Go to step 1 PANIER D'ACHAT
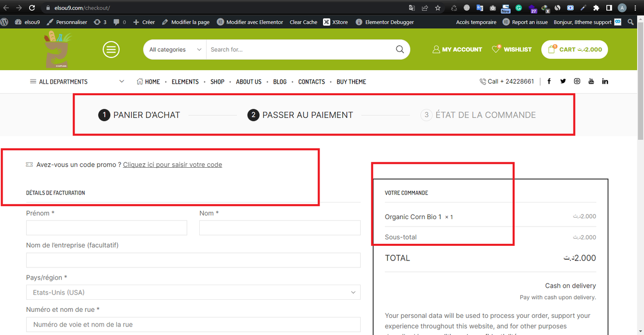The width and height of the screenshot is (644, 335). 139,115
